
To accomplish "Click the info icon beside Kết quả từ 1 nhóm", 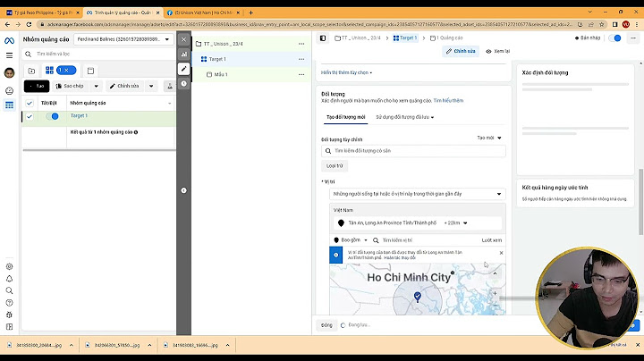I will point(136,132).
